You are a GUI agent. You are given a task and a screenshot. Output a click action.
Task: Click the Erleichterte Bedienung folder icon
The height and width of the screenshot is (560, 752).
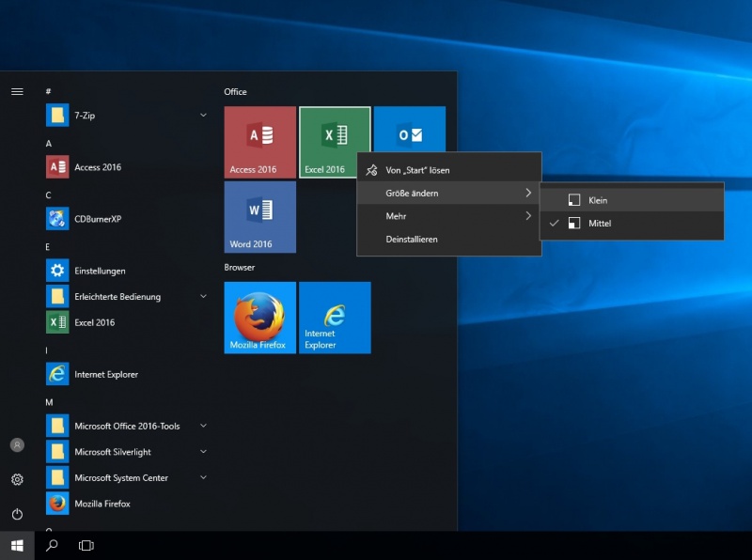pyautogui.click(x=57, y=296)
